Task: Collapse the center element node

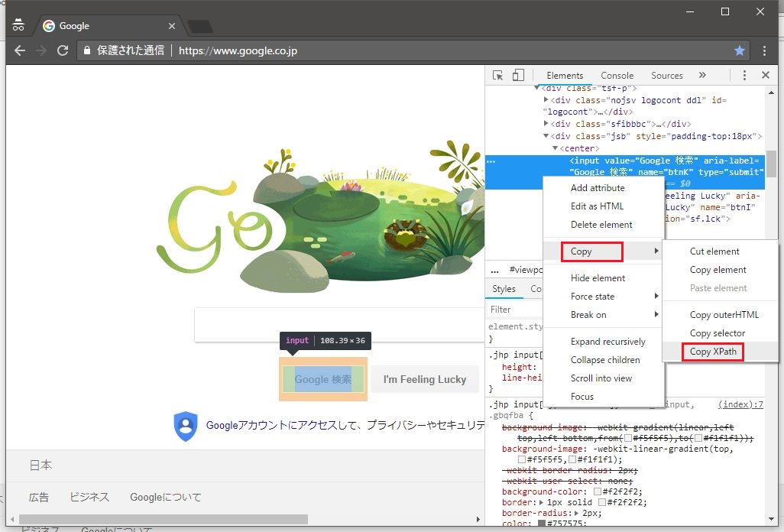Action: [x=556, y=148]
